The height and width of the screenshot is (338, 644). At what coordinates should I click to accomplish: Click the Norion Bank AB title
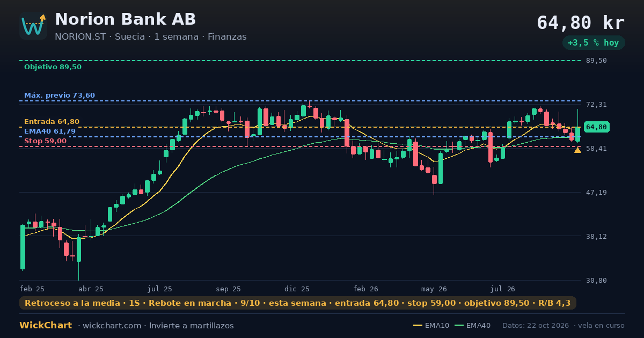coord(125,19)
